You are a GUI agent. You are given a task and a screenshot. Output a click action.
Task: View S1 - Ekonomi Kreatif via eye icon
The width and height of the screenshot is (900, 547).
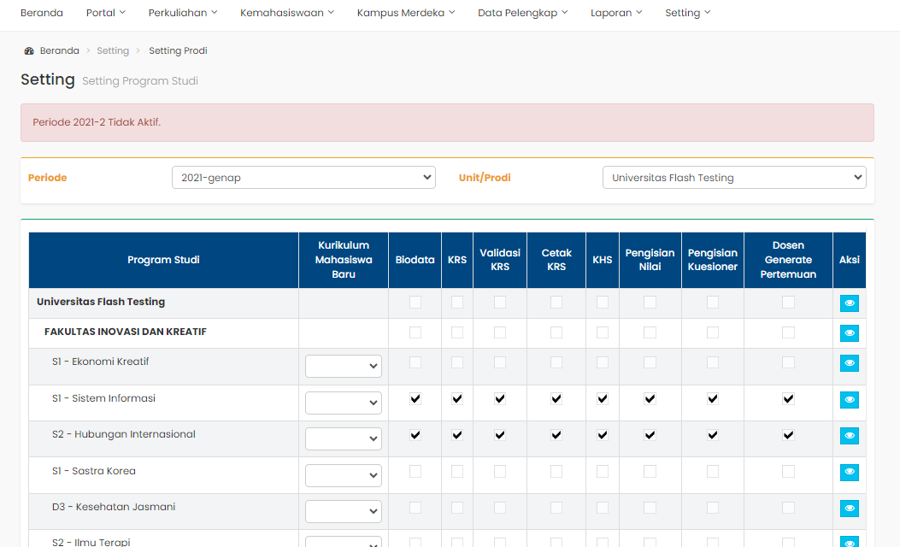(849, 364)
